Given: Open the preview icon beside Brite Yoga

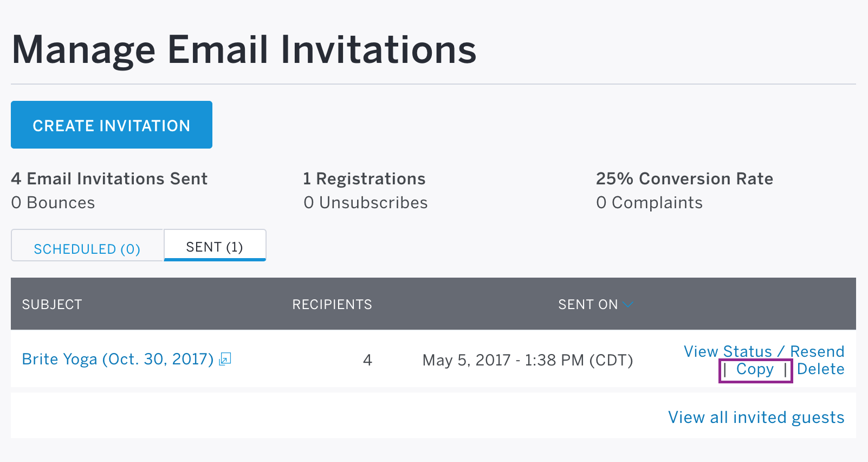Looking at the screenshot, I should point(225,359).
